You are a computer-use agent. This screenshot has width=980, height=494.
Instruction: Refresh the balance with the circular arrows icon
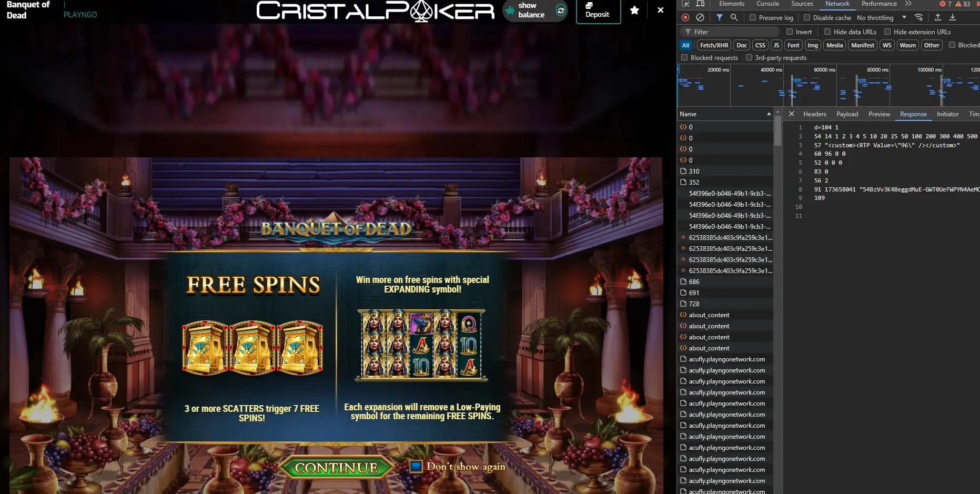tap(561, 10)
